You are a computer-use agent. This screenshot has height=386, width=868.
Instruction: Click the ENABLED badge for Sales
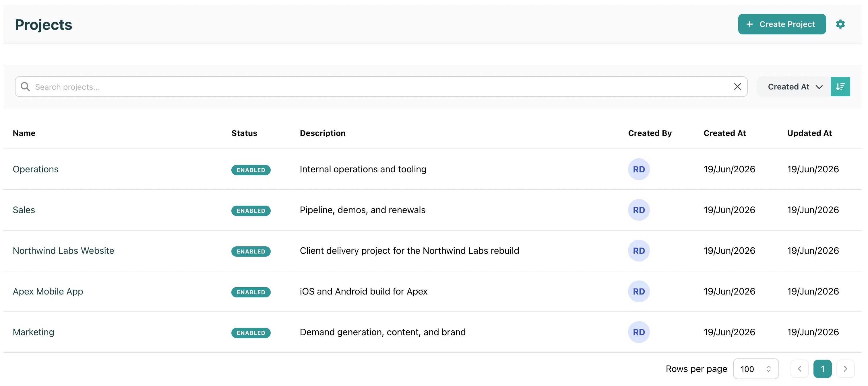coord(251,211)
